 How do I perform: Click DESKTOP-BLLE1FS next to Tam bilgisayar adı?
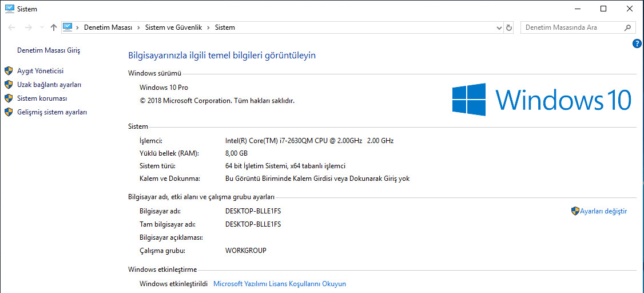253,224
